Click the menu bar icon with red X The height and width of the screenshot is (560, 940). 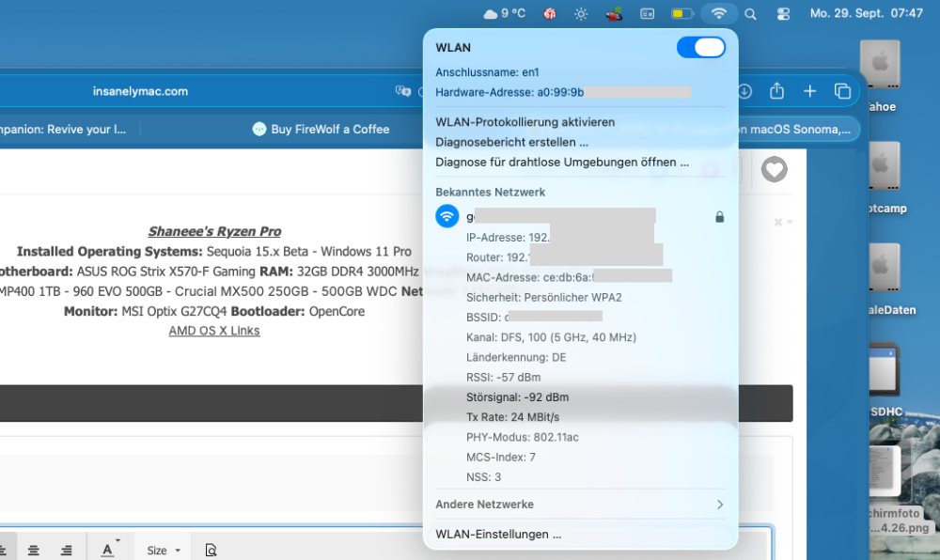(614, 14)
